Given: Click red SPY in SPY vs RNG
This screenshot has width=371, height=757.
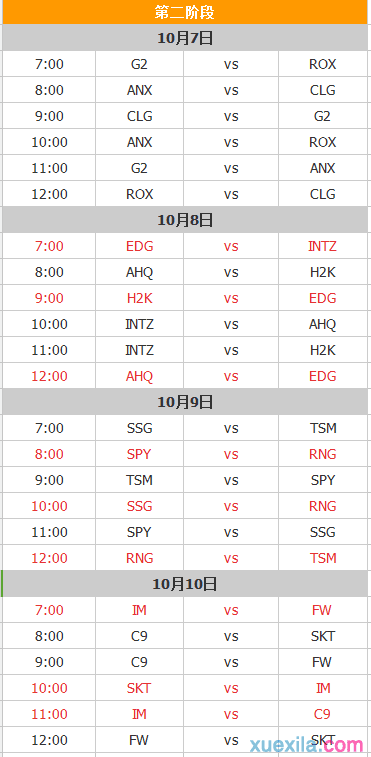Looking at the screenshot, I should 139,454.
